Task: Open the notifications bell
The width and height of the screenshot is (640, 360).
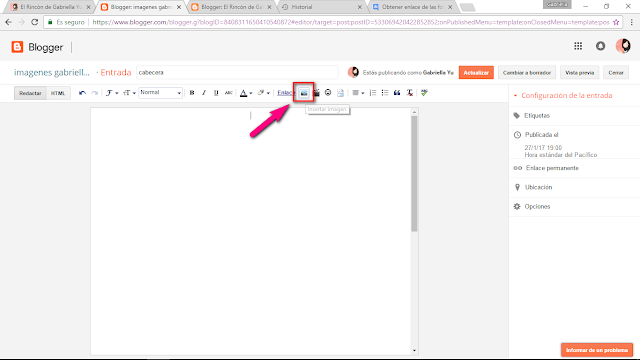Action: tap(600, 46)
